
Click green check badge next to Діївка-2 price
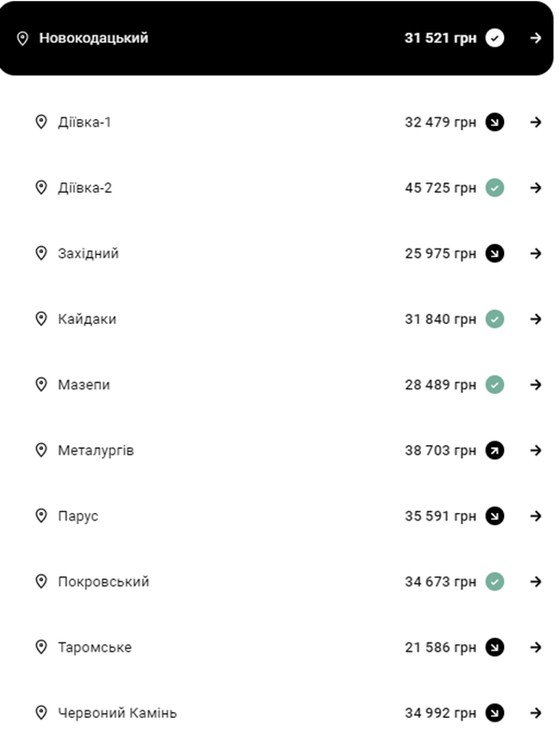coord(495,188)
